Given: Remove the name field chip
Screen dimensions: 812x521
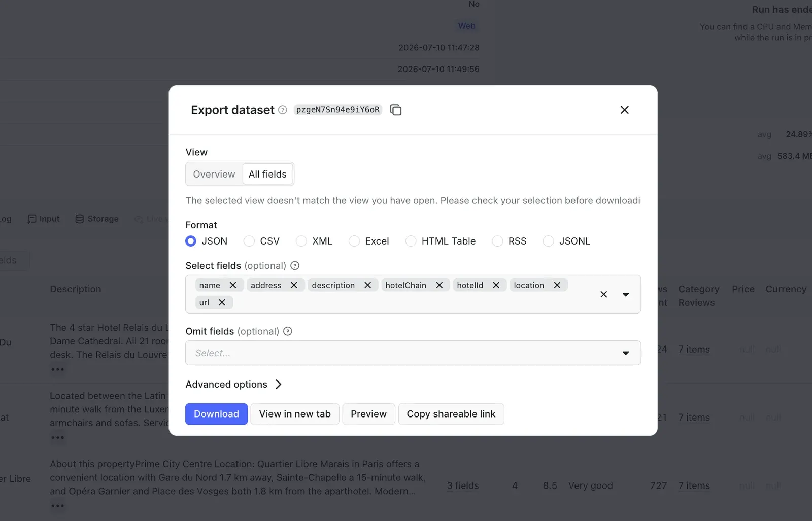Looking at the screenshot, I should coord(233,285).
